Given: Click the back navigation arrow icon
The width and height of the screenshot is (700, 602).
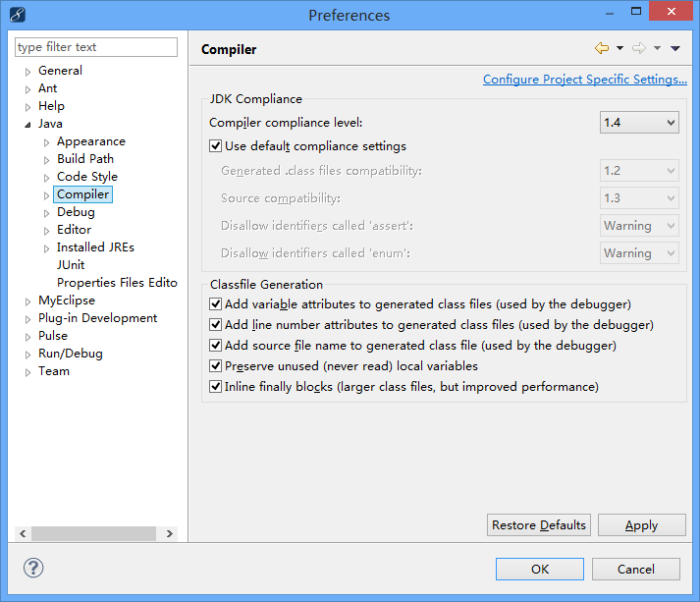Looking at the screenshot, I should pyautogui.click(x=602, y=48).
